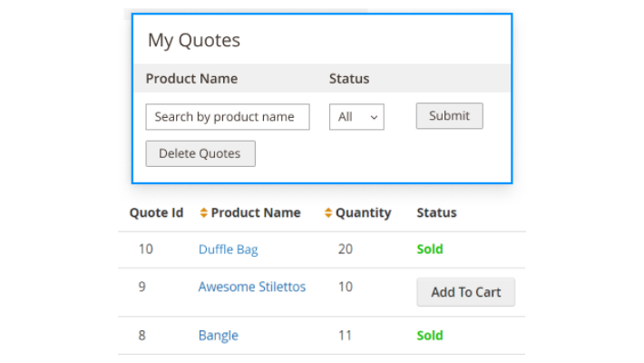Click the sort arrows beside Product Name column

pos(204,213)
